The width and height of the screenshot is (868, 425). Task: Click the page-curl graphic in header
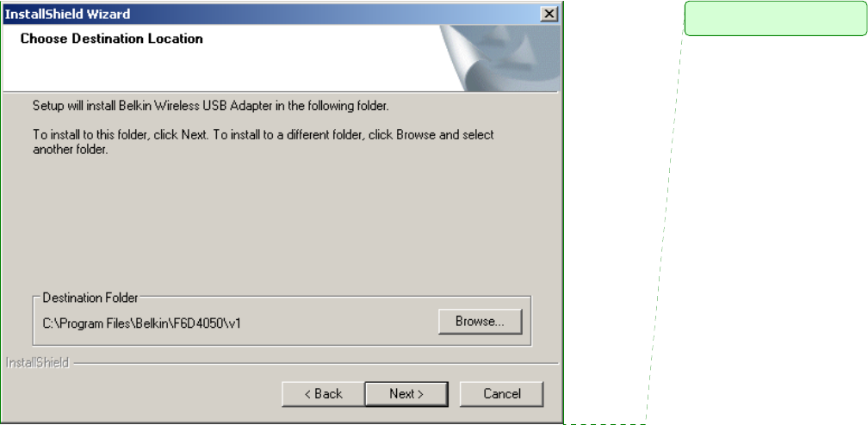(x=499, y=58)
